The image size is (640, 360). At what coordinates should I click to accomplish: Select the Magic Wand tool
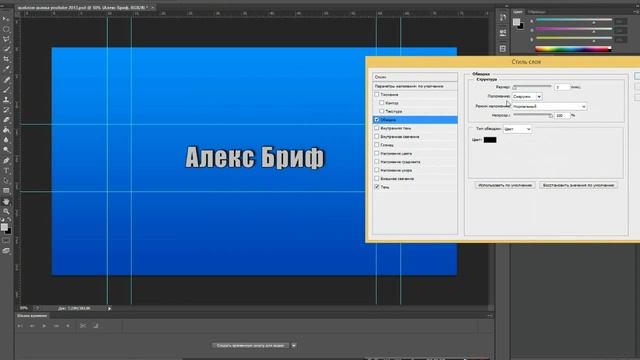point(6,49)
